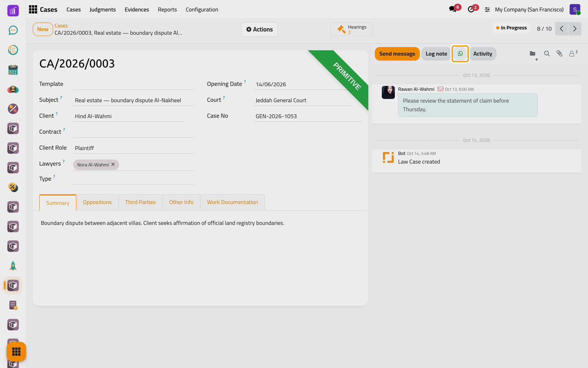588x368 pixels.
Task: Open the calendar app in sidebar
Action: pyautogui.click(x=13, y=70)
